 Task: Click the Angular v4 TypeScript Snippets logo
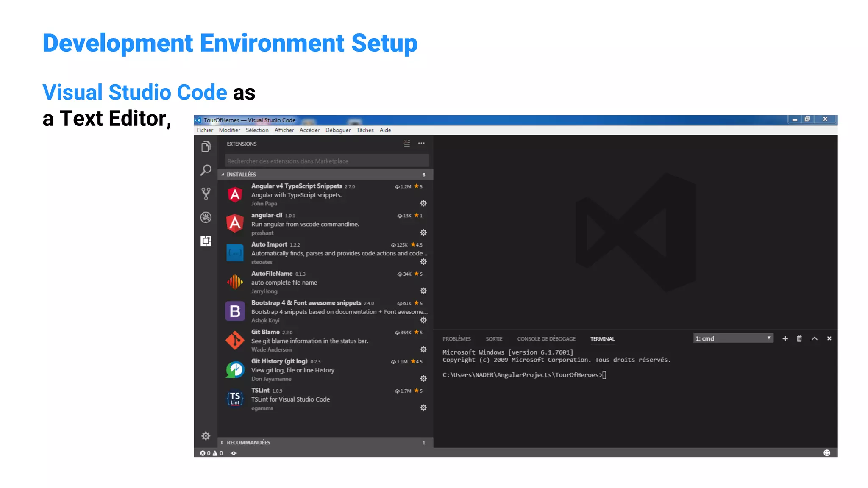[235, 195]
